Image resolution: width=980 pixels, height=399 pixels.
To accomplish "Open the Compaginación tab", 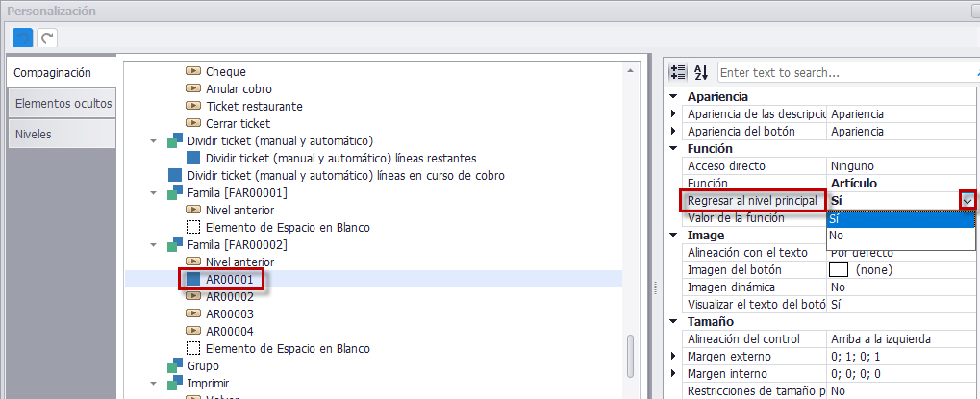I will [x=62, y=72].
